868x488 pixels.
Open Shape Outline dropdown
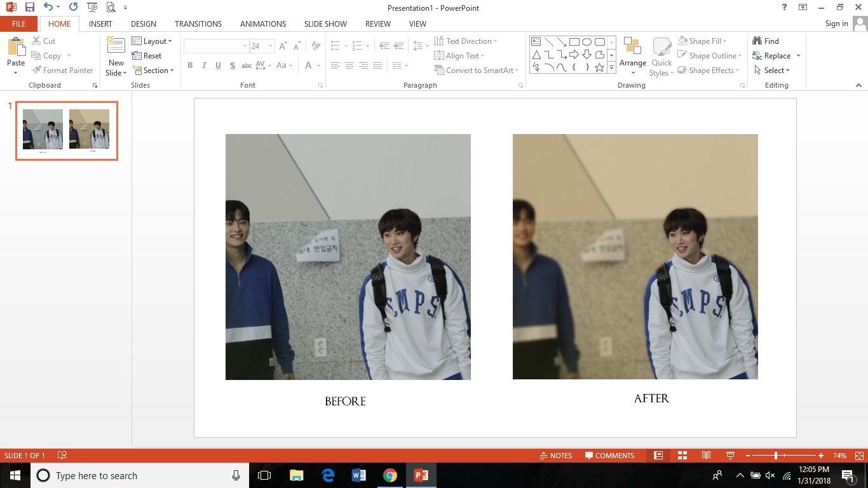[710, 56]
